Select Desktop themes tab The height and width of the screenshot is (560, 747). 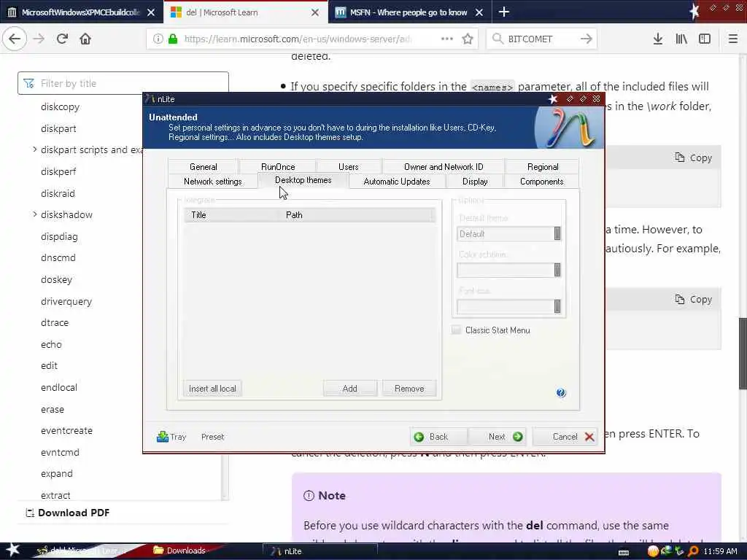303,180
